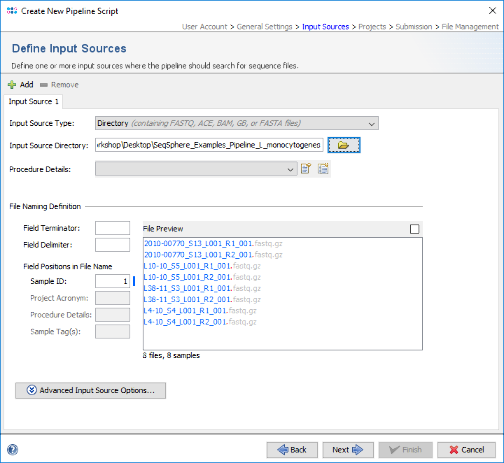The height and width of the screenshot is (463, 504).
Task: Click the green Add input source icon
Action: point(12,85)
